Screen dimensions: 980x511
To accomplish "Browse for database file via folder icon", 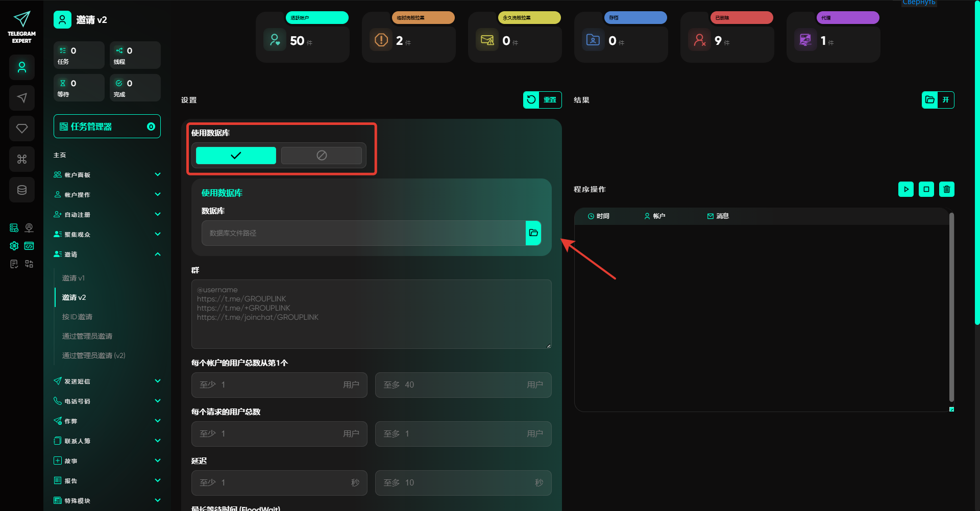I will click(533, 233).
